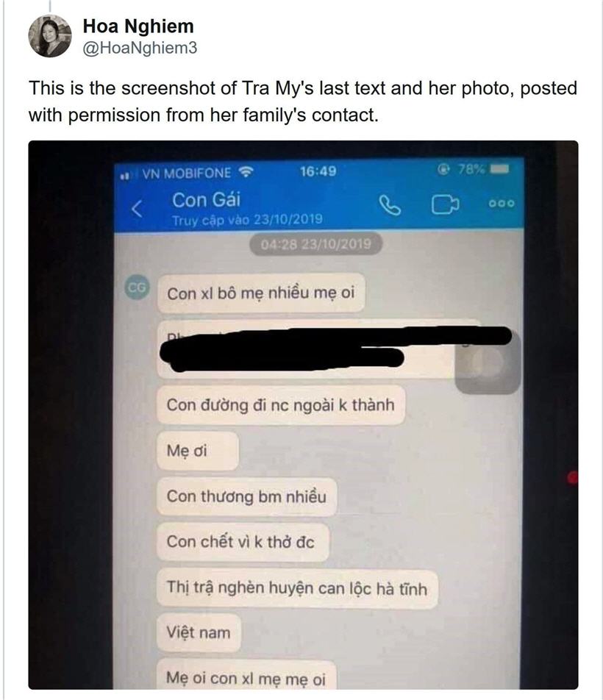Tap the back arrow in chat header
Image resolution: width=603 pixels, height=700 pixels.
pos(137,209)
